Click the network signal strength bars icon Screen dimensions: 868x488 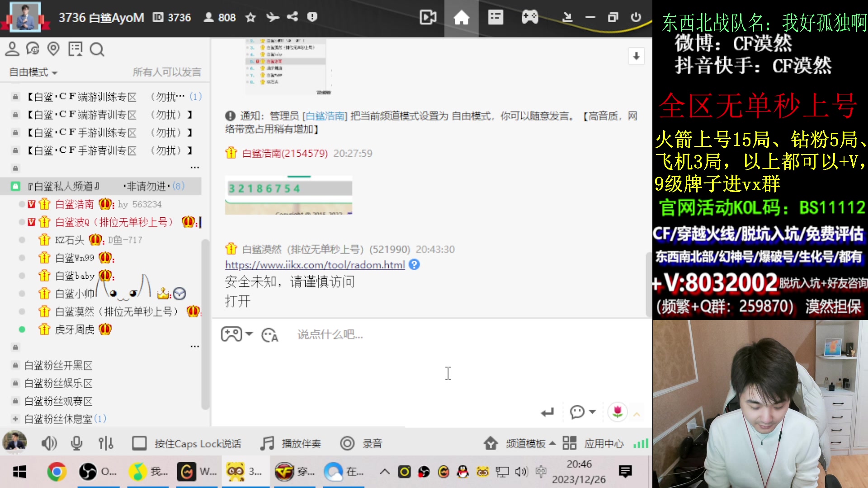point(641,444)
